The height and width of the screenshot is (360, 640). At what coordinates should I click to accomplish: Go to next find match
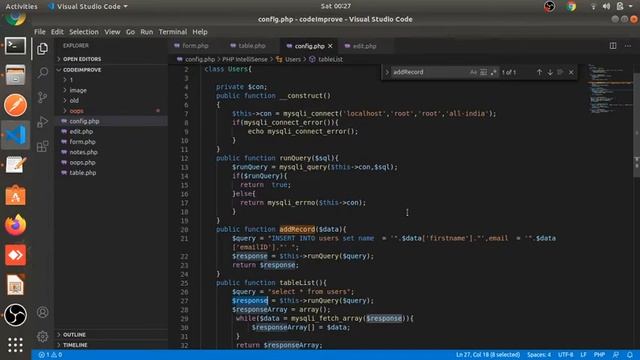tap(550, 72)
